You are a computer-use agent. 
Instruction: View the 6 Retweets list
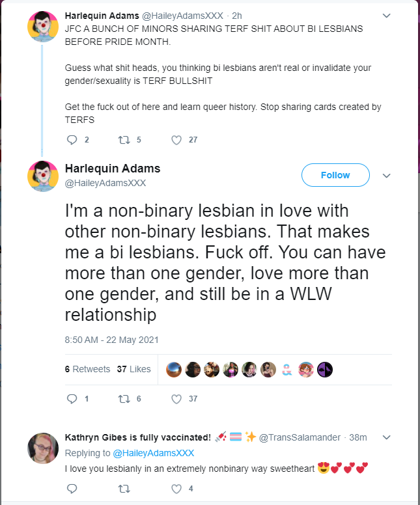(87, 369)
